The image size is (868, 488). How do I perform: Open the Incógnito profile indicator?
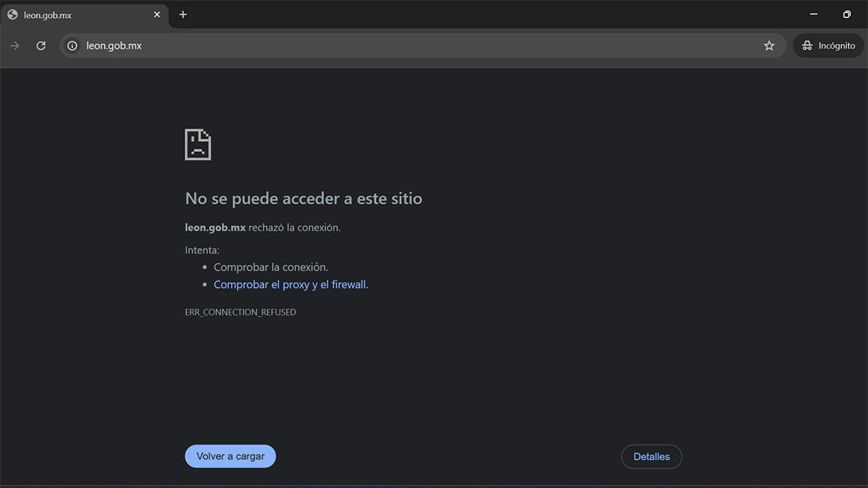(828, 46)
